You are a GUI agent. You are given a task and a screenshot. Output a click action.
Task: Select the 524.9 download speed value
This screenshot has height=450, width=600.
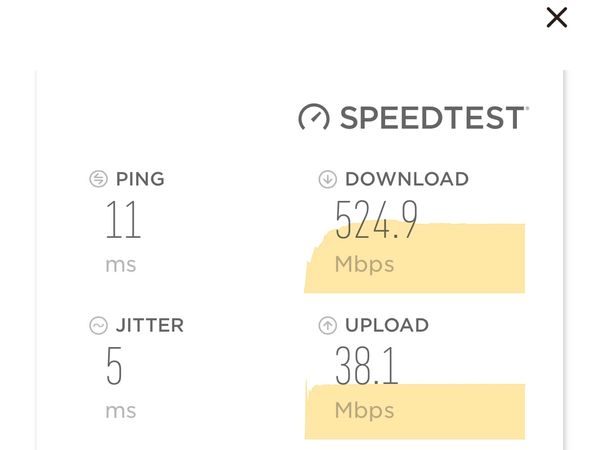[x=377, y=220]
